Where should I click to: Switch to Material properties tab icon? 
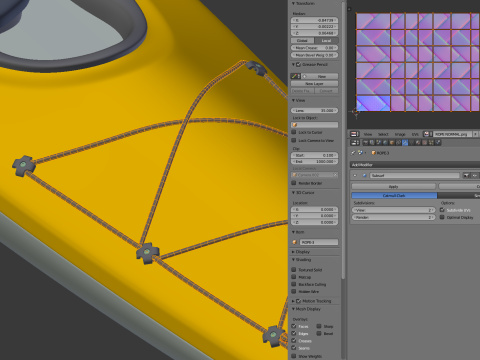(418, 143)
